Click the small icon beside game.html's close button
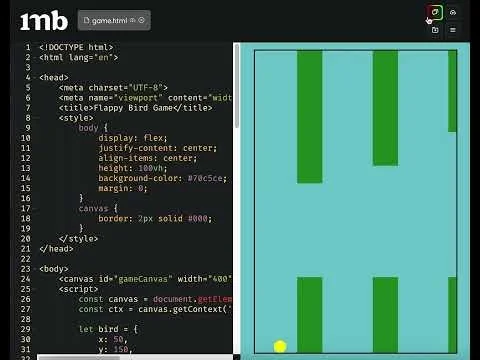 tap(132, 20)
